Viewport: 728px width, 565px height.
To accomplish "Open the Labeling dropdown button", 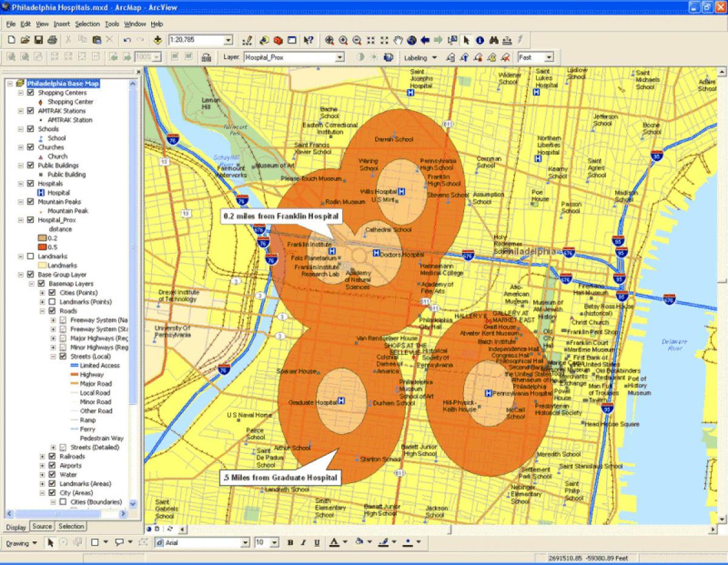I will coord(420,58).
